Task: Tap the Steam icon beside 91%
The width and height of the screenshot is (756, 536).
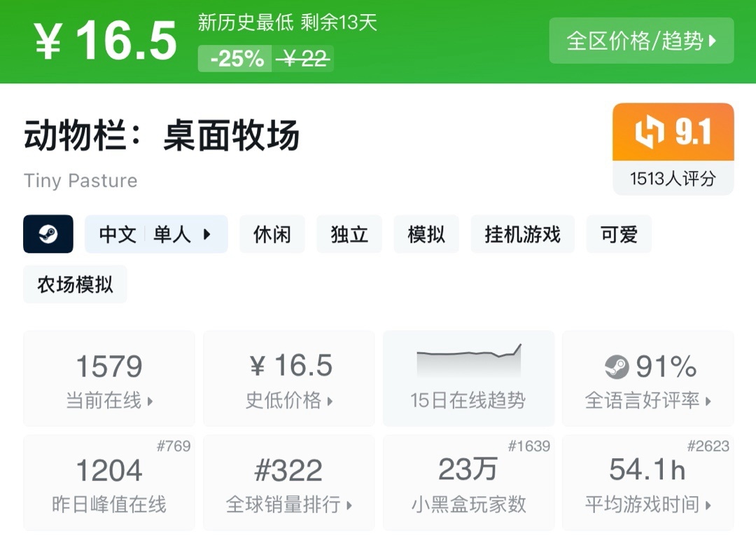Action: pyautogui.click(x=617, y=366)
